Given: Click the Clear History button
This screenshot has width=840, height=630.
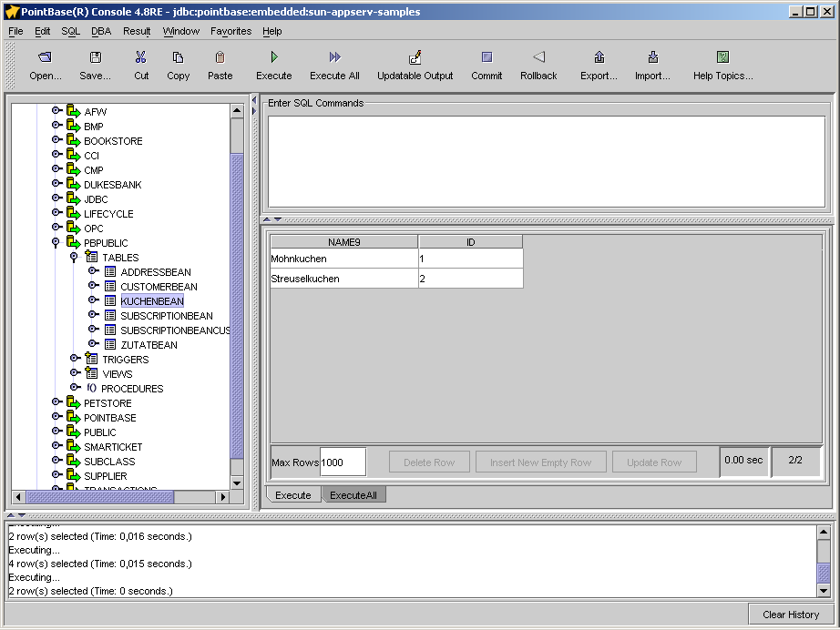Looking at the screenshot, I should pos(791,615).
